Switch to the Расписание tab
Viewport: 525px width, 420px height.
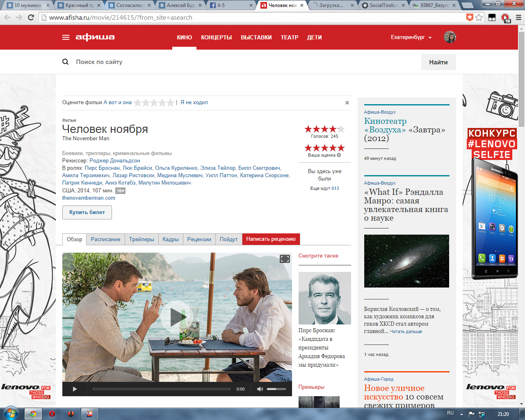coord(105,239)
